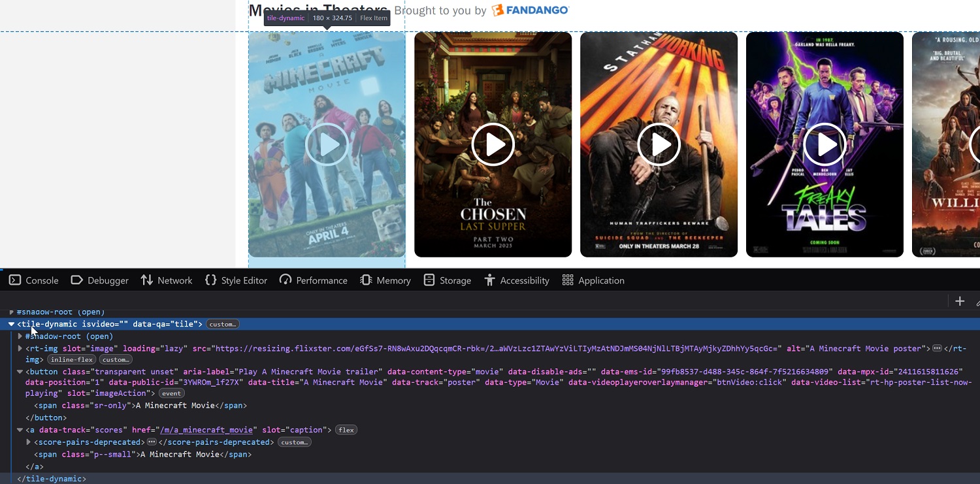Image resolution: width=980 pixels, height=484 pixels.
Task: Click the Memory chip icon
Action: pyautogui.click(x=366, y=280)
